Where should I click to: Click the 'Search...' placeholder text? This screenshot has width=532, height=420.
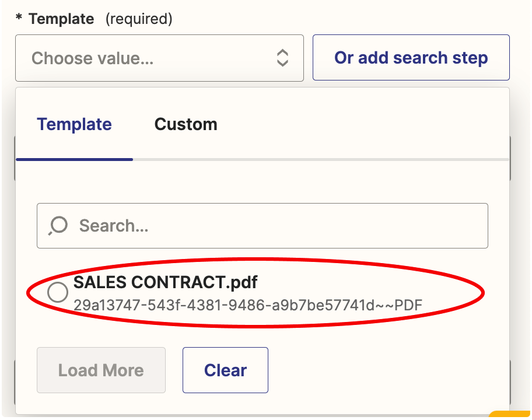114,226
